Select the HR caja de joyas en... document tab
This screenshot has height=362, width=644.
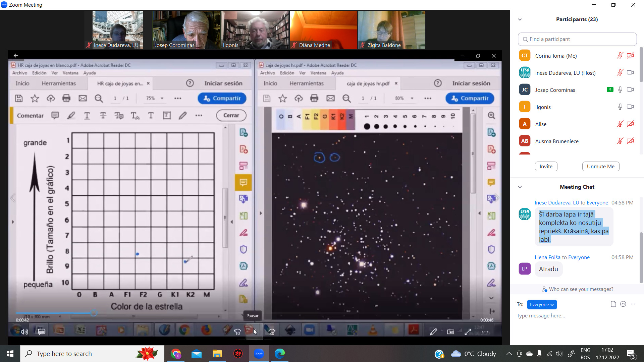(x=120, y=83)
